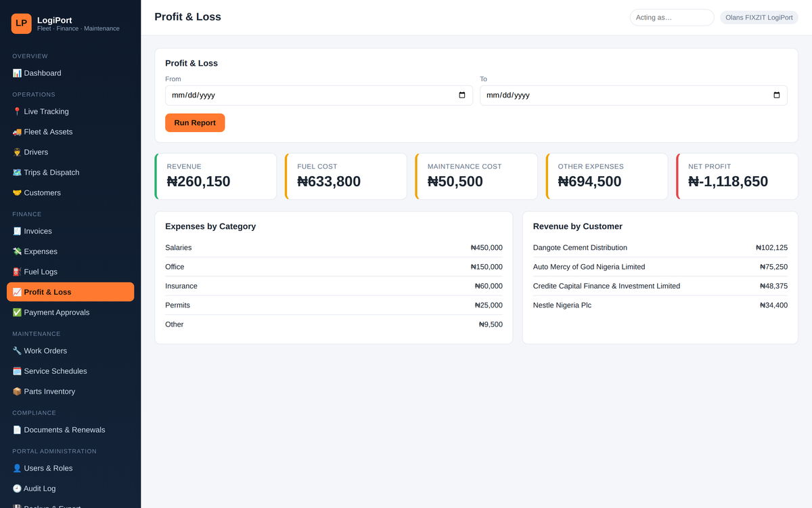Select Work Orders label
This screenshot has width=812, height=508.
[45, 351]
